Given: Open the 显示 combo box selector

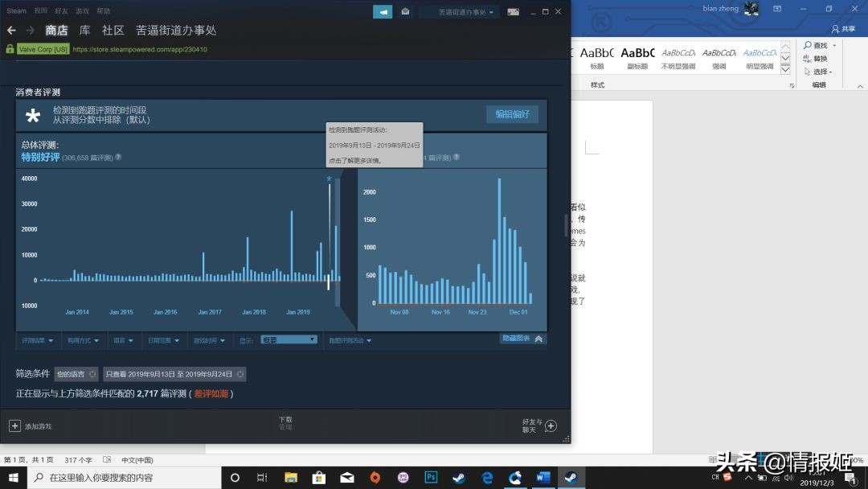Looking at the screenshot, I should 289,340.
